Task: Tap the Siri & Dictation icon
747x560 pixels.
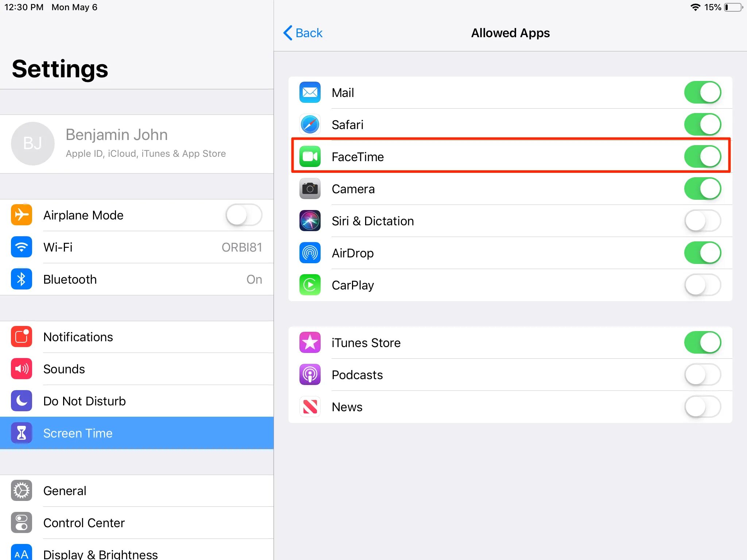Action: click(x=310, y=221)
